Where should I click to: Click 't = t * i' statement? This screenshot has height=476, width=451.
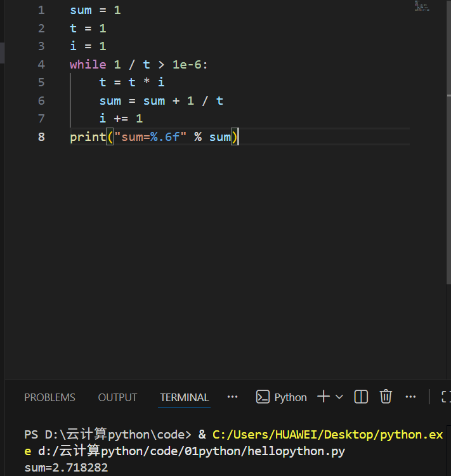tap(132, 83)
